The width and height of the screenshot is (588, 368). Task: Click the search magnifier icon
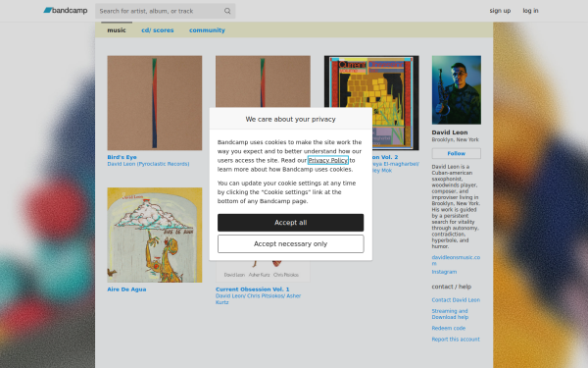(x=227, y=11)
